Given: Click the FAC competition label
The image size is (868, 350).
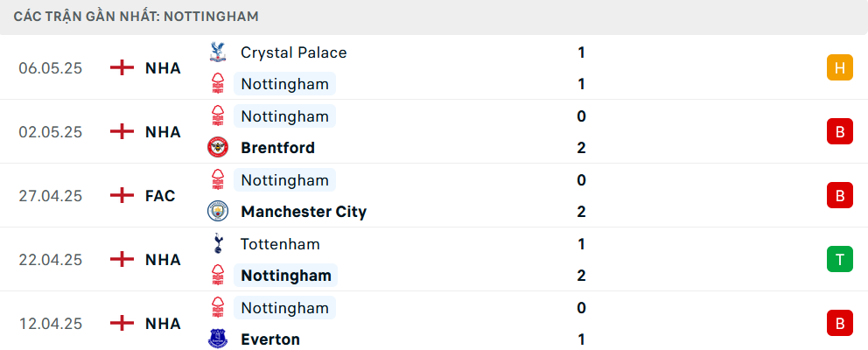Looking at the screenshot, I should 160,195.
